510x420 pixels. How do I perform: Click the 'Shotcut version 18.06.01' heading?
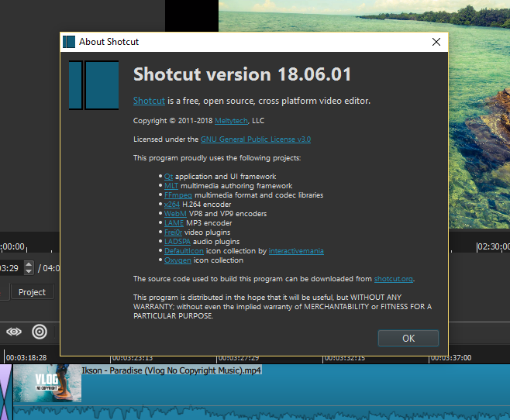point(243,74)
